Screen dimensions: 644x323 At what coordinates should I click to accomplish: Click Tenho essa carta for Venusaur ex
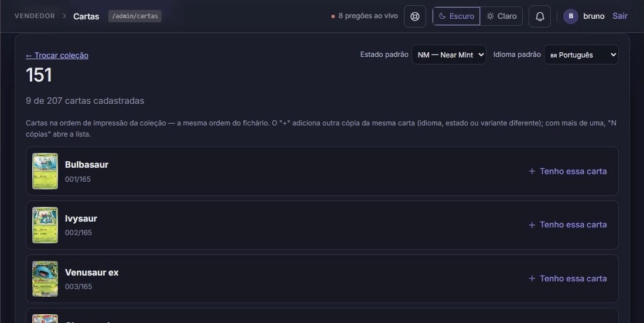568,278
